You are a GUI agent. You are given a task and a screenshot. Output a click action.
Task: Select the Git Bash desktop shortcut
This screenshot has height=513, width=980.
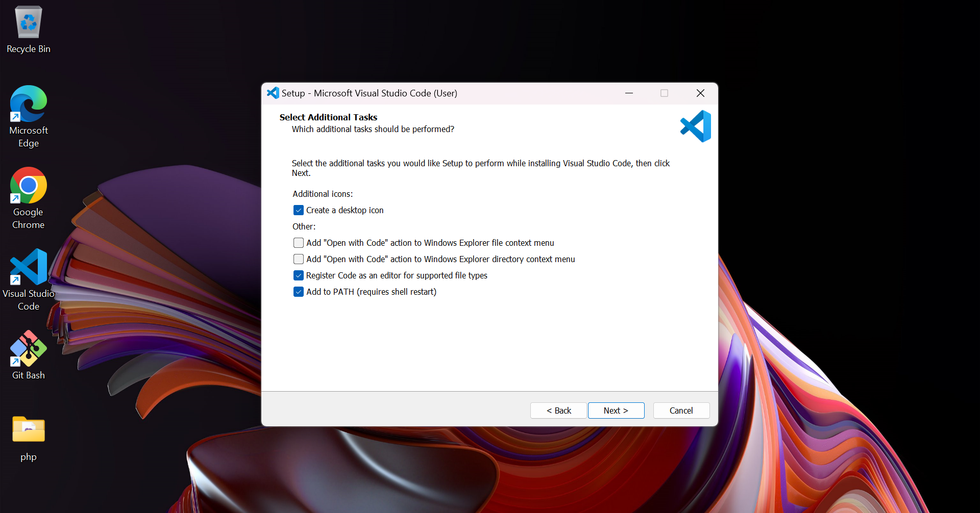(x=29, y=355)
